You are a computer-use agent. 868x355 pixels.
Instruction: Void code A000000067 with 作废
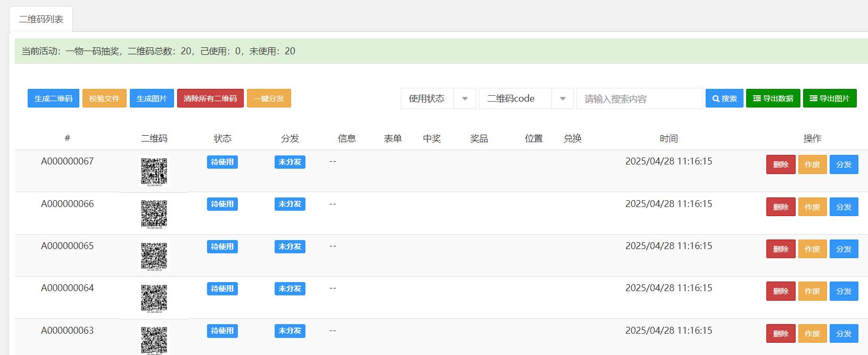812,164
